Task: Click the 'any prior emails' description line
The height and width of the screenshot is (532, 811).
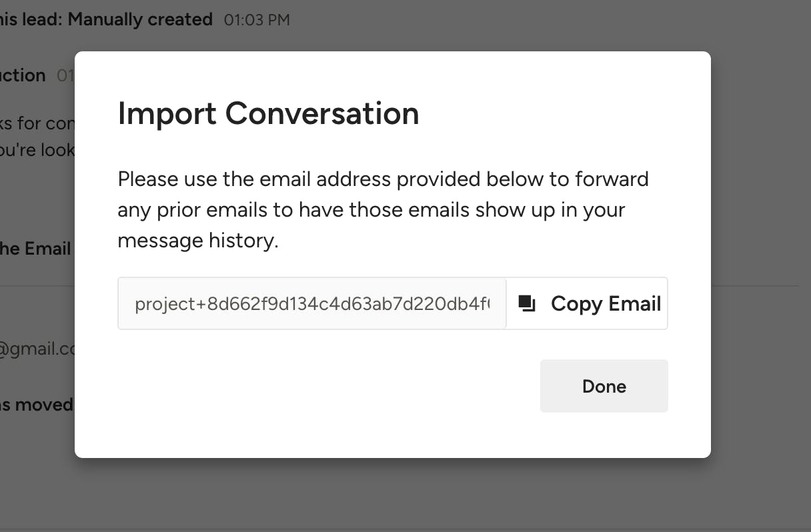Action: pos(371,210)
